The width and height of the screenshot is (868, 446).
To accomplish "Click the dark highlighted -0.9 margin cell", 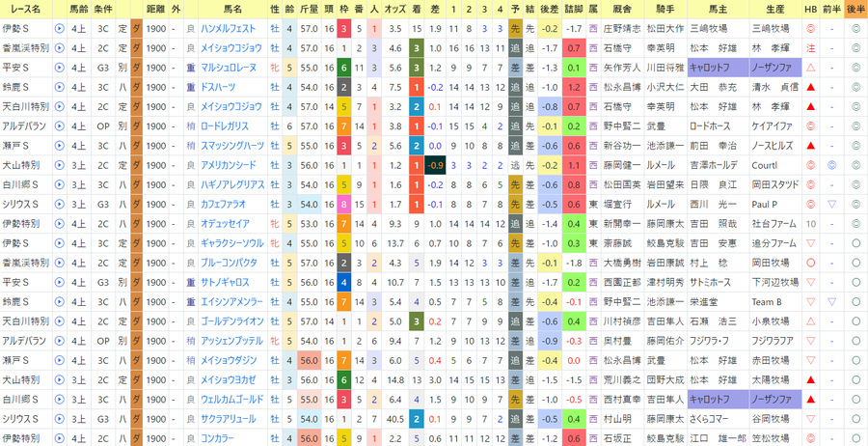I will tap(435, 165).
